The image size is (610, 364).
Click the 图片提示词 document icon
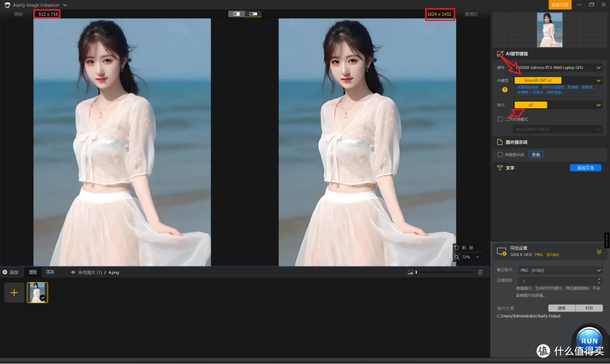click(500, 142)
